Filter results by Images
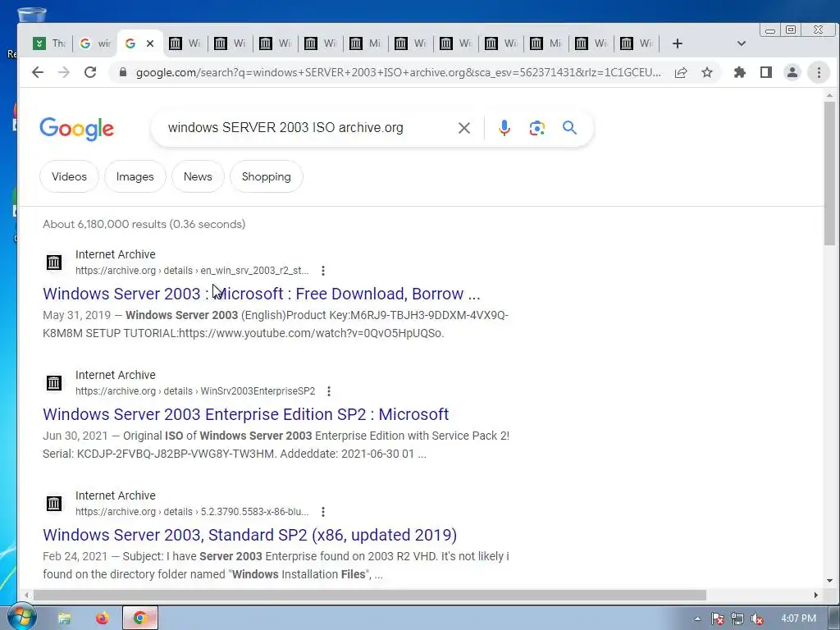840x630 pixels. click(x=135, y=176)
